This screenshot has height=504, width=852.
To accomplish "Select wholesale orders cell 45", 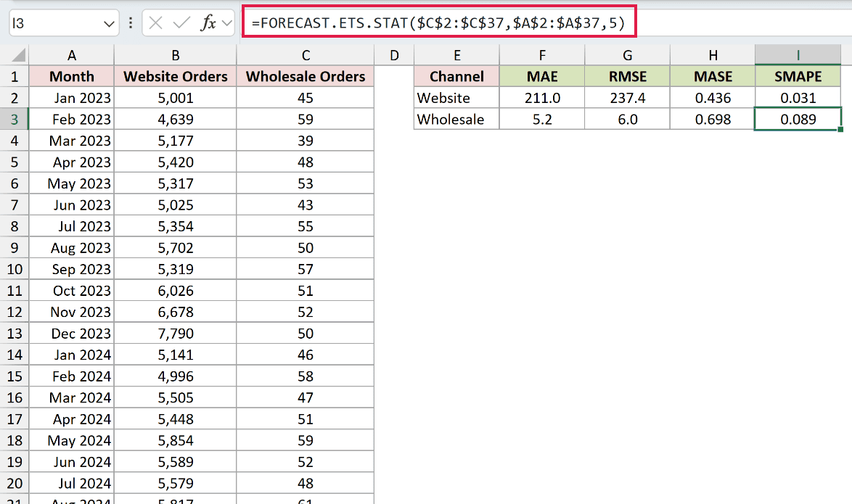I will (x=306, y=99).
